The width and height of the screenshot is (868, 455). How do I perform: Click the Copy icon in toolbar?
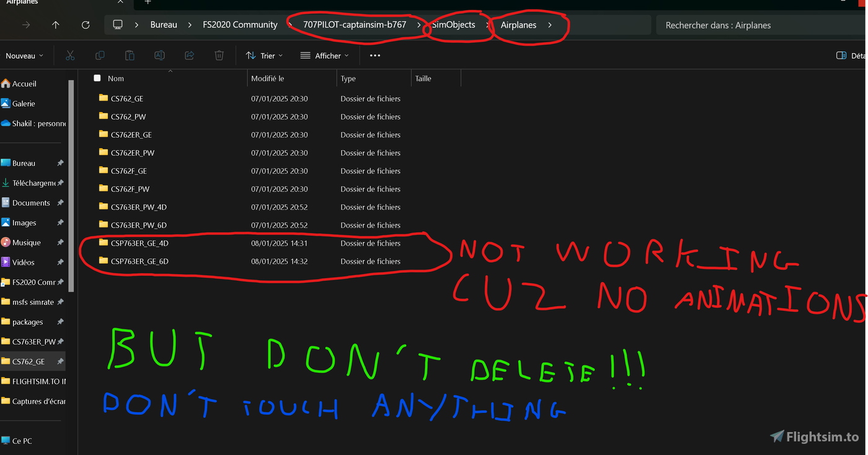tap(100, 56)
